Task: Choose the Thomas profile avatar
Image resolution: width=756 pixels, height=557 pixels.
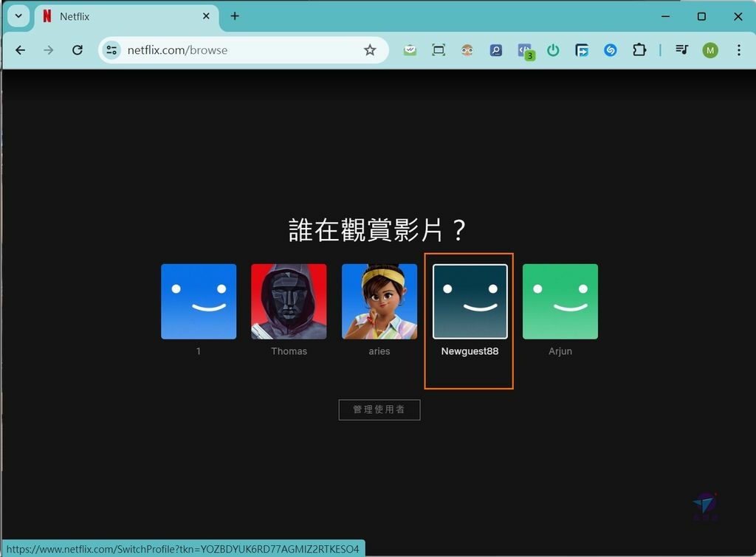Action: 289,301
